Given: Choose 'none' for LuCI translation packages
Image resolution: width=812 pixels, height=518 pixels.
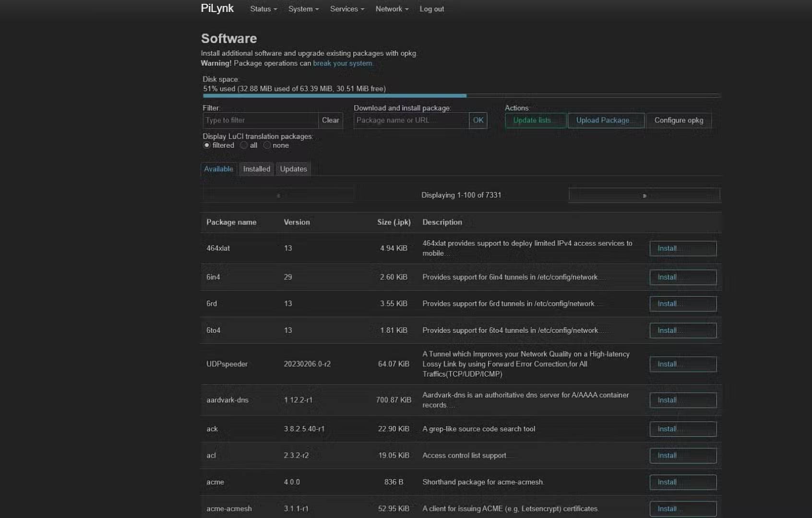Looking at the screenshot, I should (267, 145).
